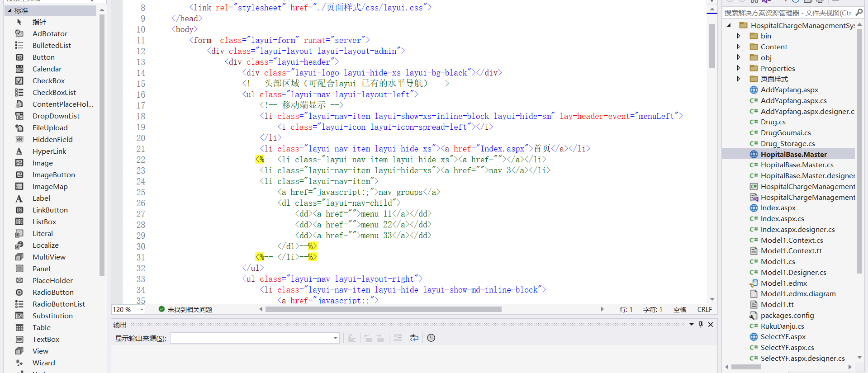Expand the Properties folder
This screenshot has height=373, width=868.
point(739,68)
